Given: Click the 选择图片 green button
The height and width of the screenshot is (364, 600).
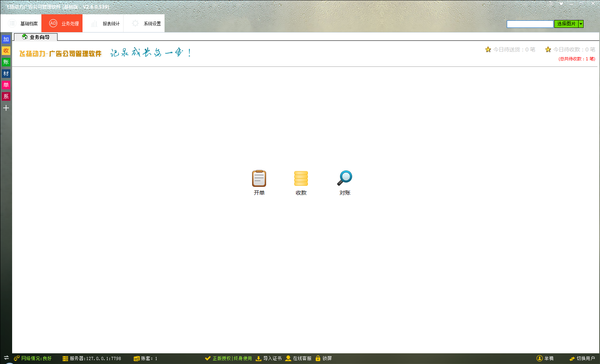Looking at the screenshot, I should point(566,24).
